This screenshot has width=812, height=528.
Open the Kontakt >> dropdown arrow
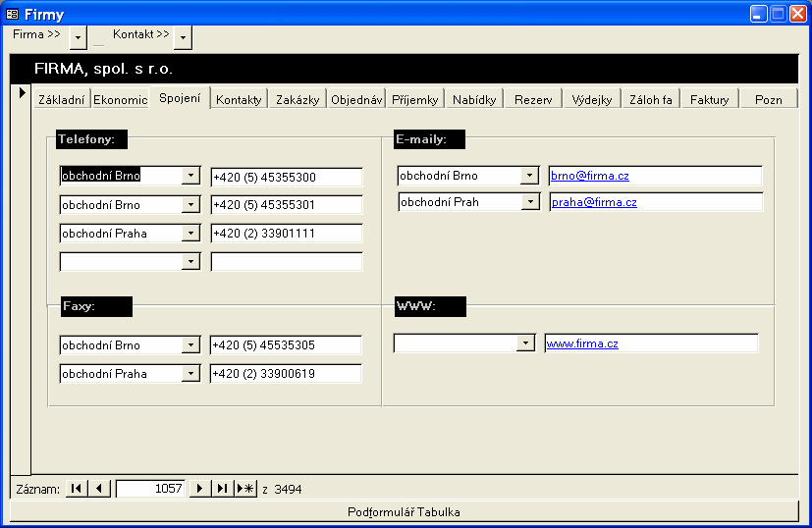tap(183, 36)
